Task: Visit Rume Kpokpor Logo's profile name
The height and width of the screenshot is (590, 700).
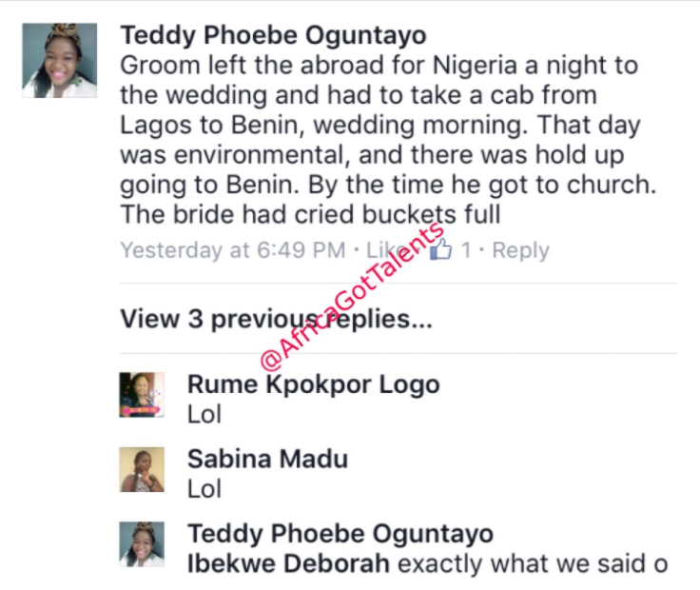Action: pos(313,384)
